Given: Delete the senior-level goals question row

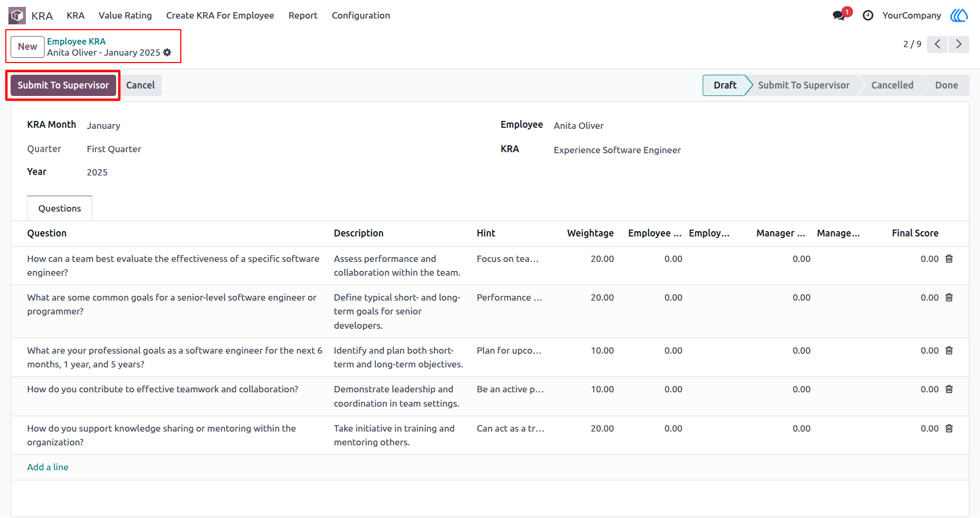Looking at the screenshot, I should tap(949, 297).
